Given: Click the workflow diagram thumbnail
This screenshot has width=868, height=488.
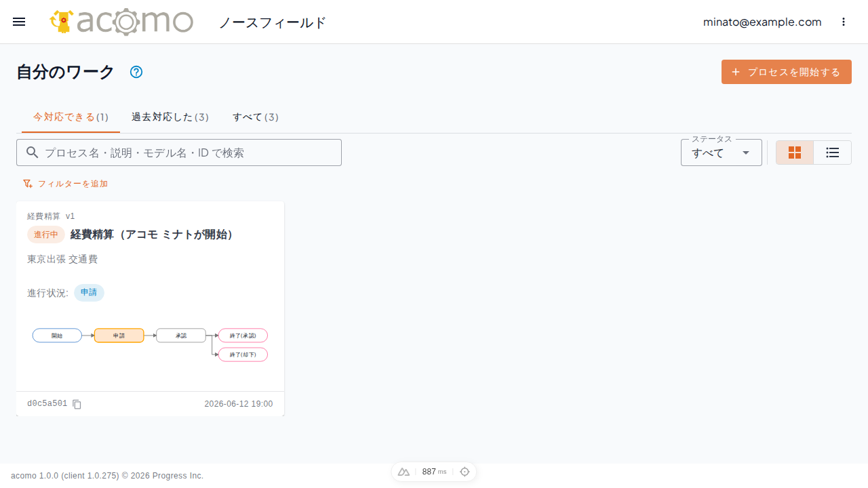Looking at the screenshot, I should [x=150, y=344].
